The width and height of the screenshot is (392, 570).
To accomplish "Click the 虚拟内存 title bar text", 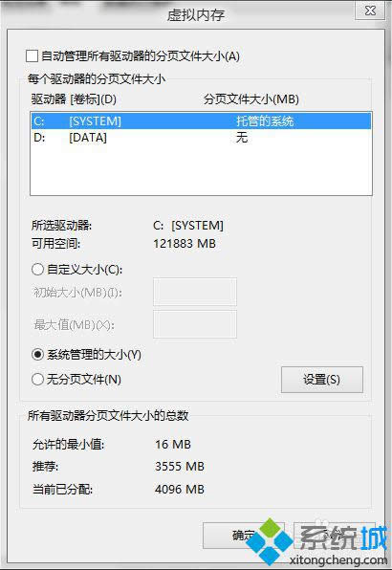I will [x=196, y=15].
